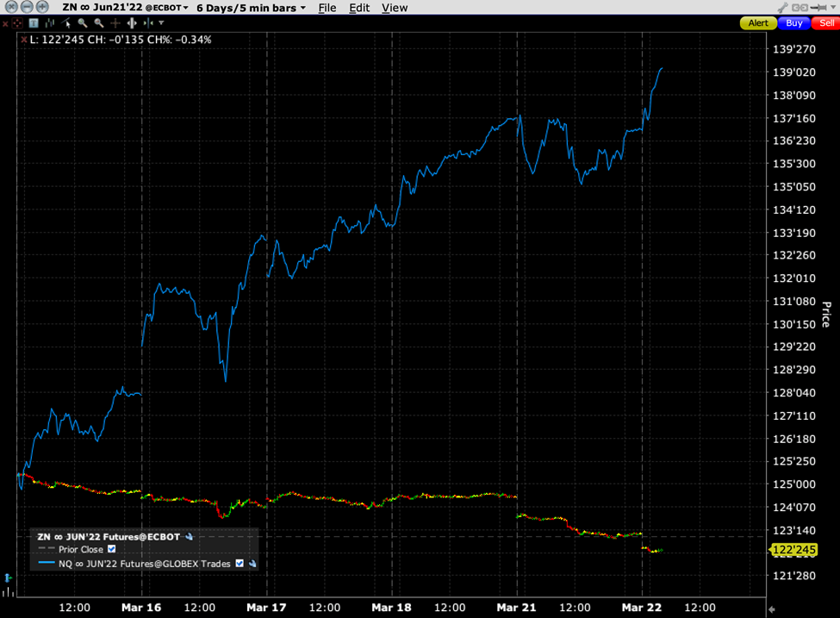Screen dimensions: 840x618
Task: Open chart settings with the wrench icon
Action: pos(782,7)
